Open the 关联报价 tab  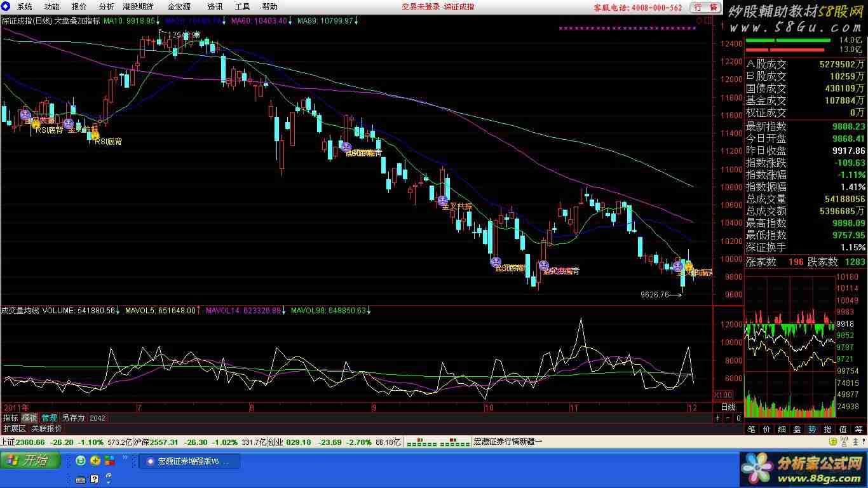[x=46, y=429]
